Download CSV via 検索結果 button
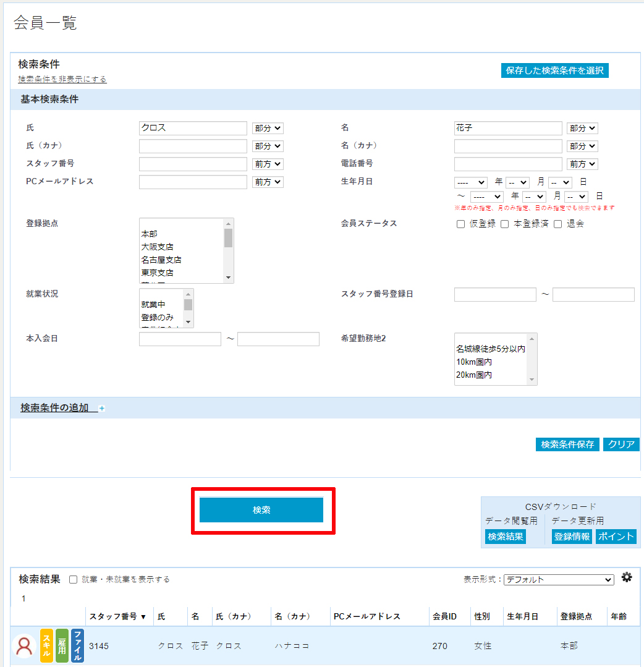The height and width of the screenshot is (667, 644). click(506, 537)
